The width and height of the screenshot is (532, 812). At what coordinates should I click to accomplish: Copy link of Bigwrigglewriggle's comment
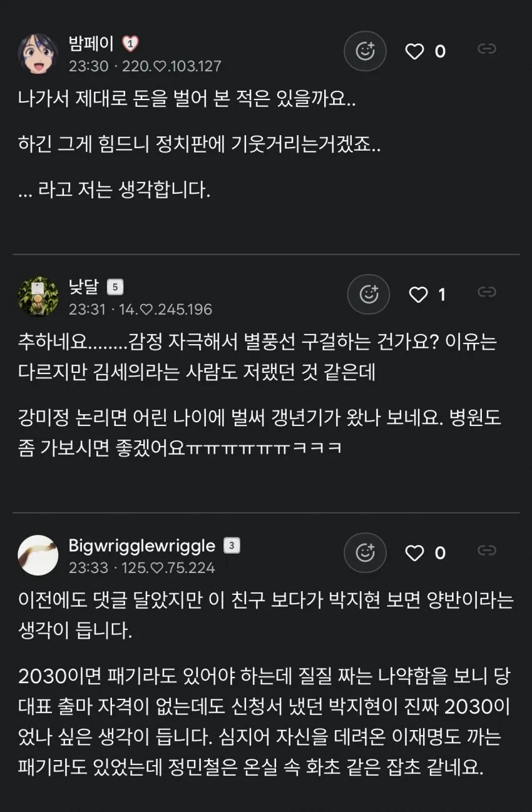487,550
